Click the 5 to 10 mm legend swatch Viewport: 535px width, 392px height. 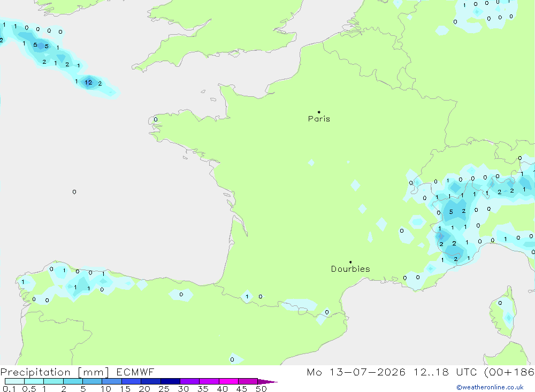click(x=92, y=381)
